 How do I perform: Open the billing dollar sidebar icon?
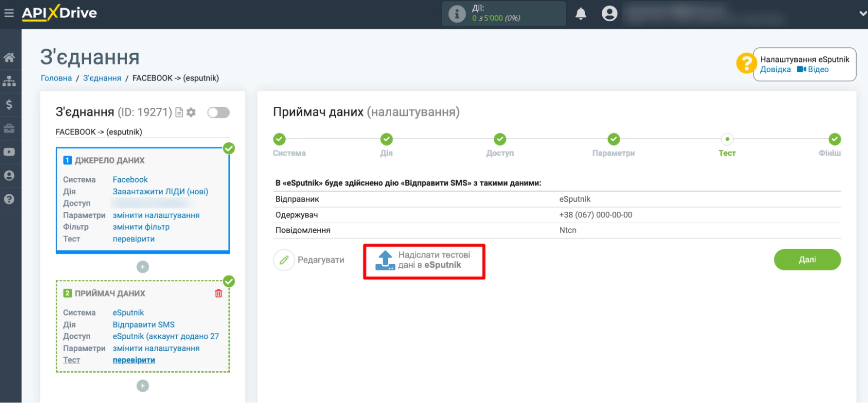pyautogui.click(x=9, y=104)
